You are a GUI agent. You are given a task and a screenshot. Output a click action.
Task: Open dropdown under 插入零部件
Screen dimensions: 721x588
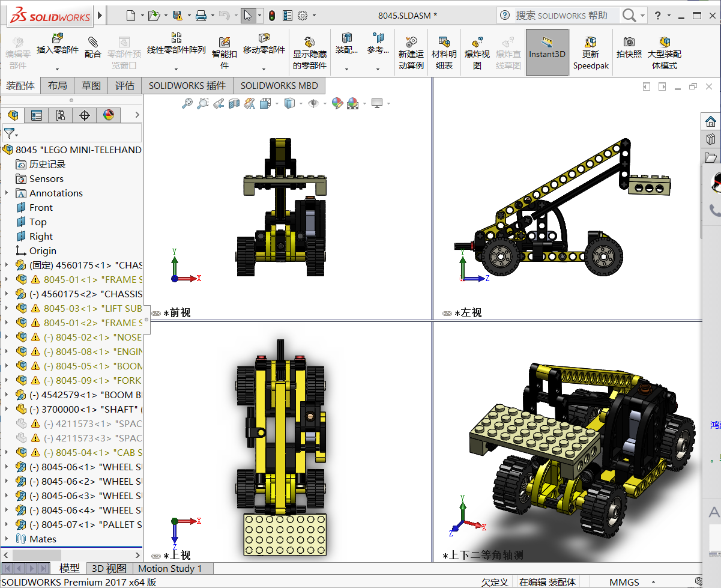pyautogui.click(x=58, y=69)
